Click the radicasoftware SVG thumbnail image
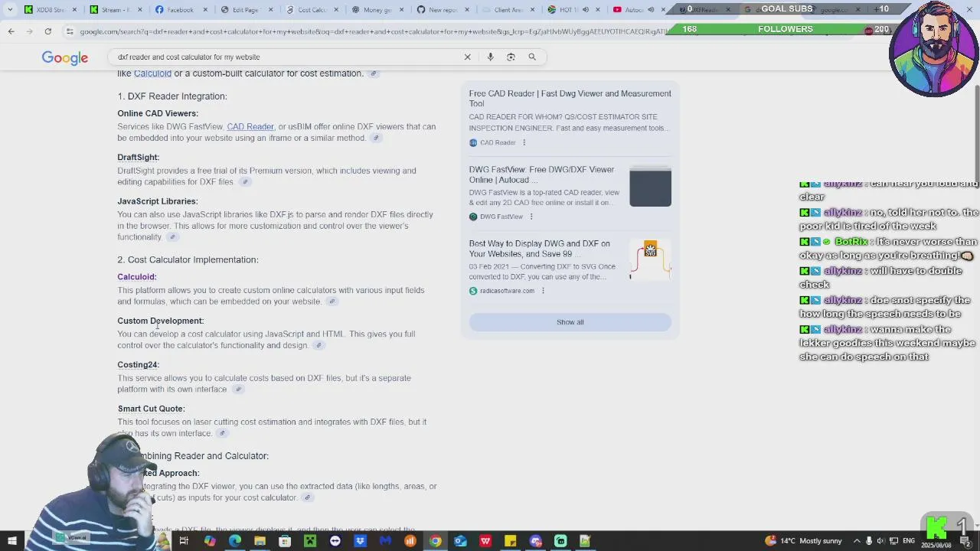 pyautogui.click(x=650, y=260)
